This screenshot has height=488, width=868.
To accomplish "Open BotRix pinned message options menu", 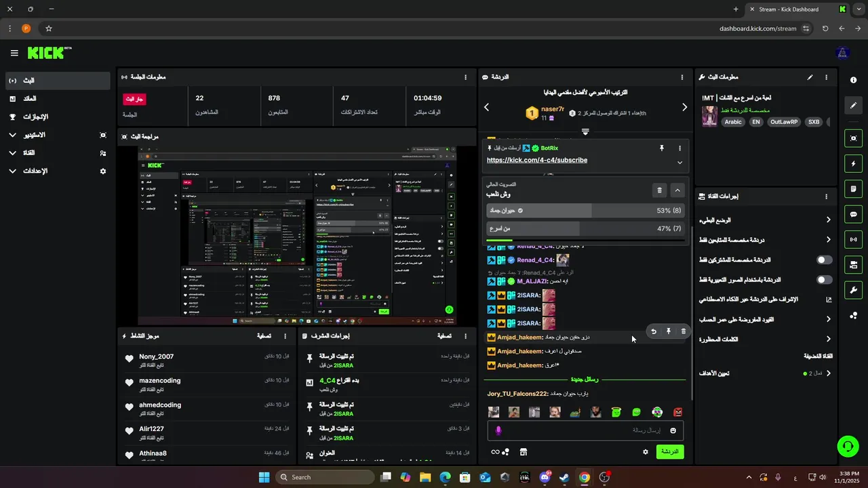I will pyautogui.click(x=679, y=148).
